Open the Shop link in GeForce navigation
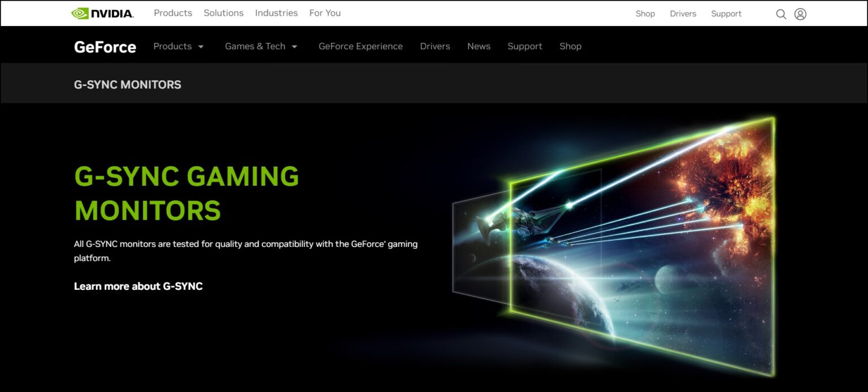This screenshot has width=868, height=392. click(570, 46)
